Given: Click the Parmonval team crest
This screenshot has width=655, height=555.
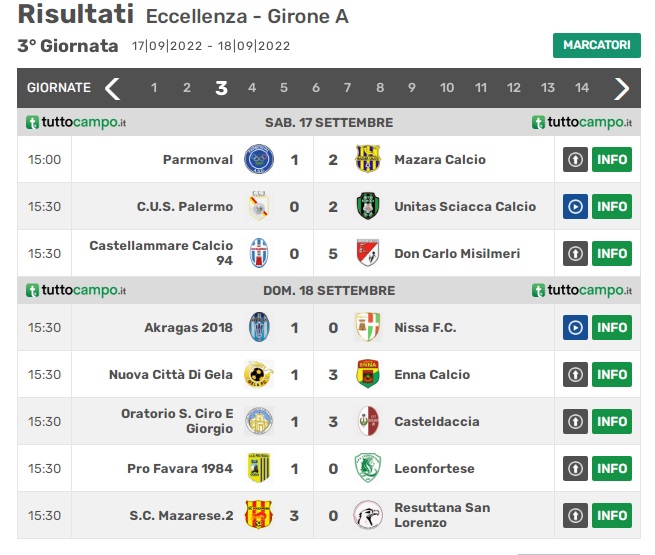Looking at the screenshot, I should [259, 159].
